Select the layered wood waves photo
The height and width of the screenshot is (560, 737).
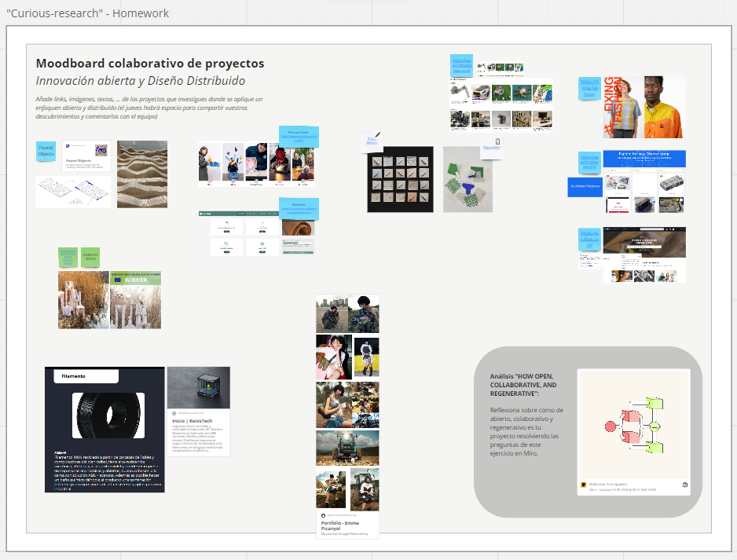point(142,174)
